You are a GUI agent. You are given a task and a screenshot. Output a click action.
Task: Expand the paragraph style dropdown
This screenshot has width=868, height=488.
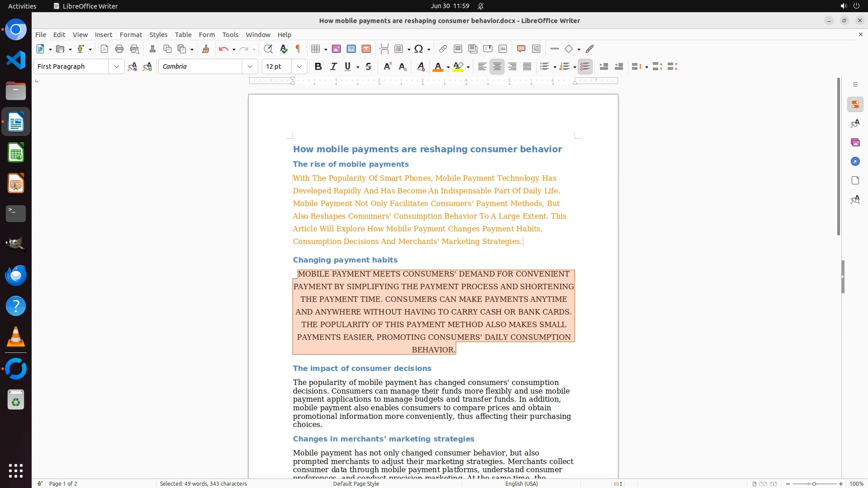click(116, 66)
